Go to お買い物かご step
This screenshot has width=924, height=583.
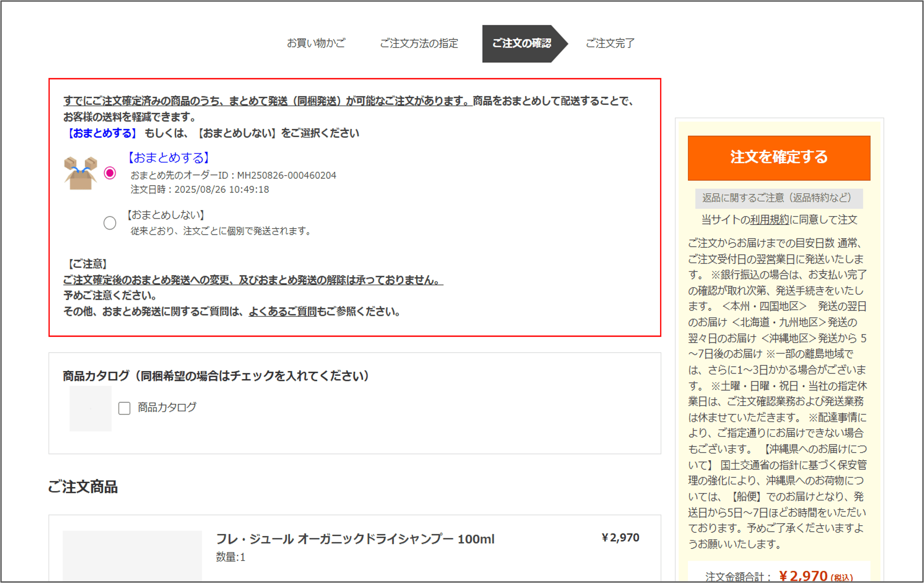[x=316, y=43]
